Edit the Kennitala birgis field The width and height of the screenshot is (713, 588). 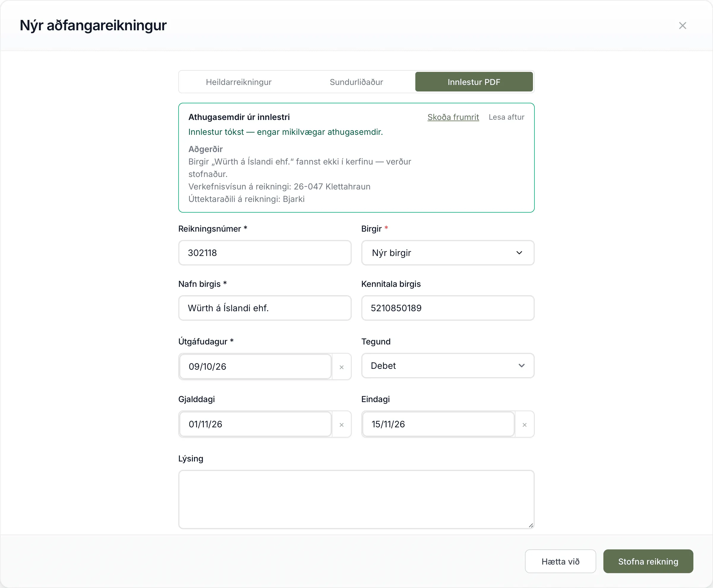pyautogui.click(x=448, y=308)
